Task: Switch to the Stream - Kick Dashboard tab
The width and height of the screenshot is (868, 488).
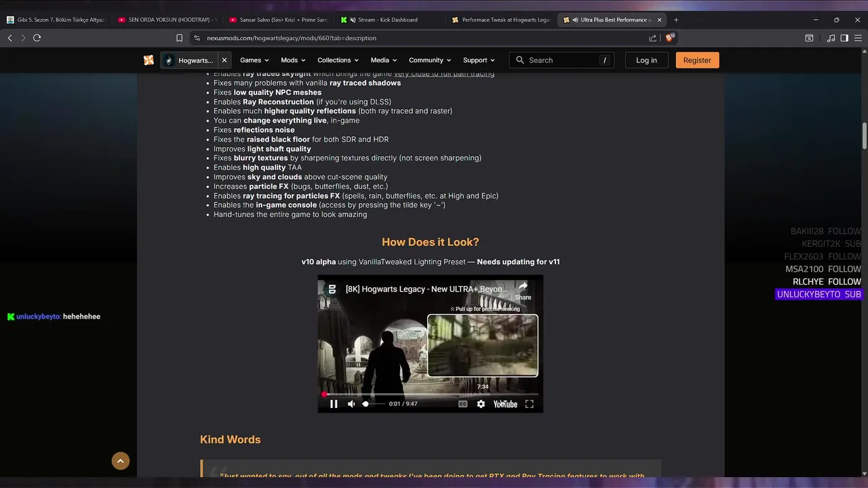Action: (x=390, y=20)
